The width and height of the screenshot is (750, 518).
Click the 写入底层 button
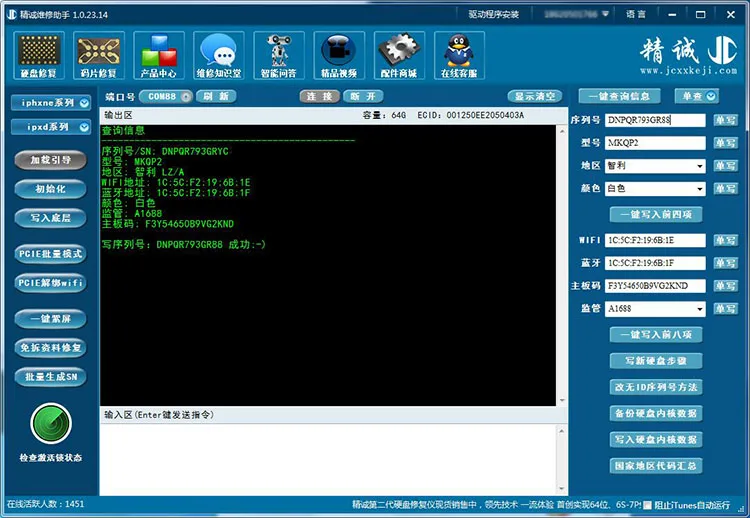tap(51, 218)
